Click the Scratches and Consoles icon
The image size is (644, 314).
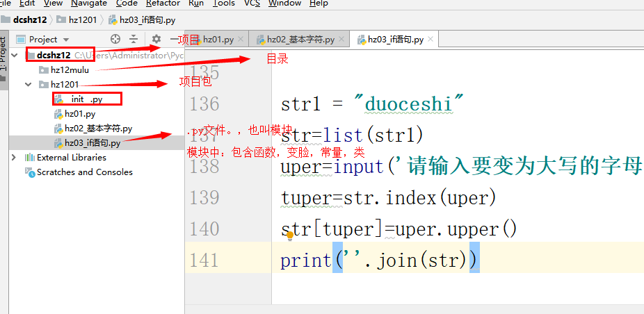30,172
